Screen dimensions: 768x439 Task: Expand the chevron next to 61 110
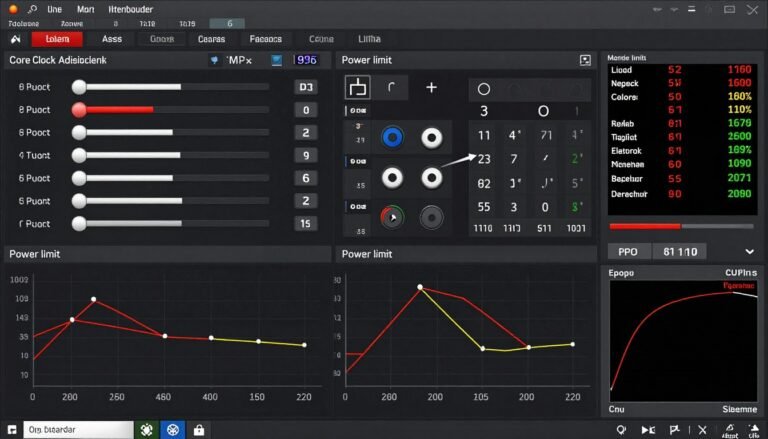click(749, 251)
